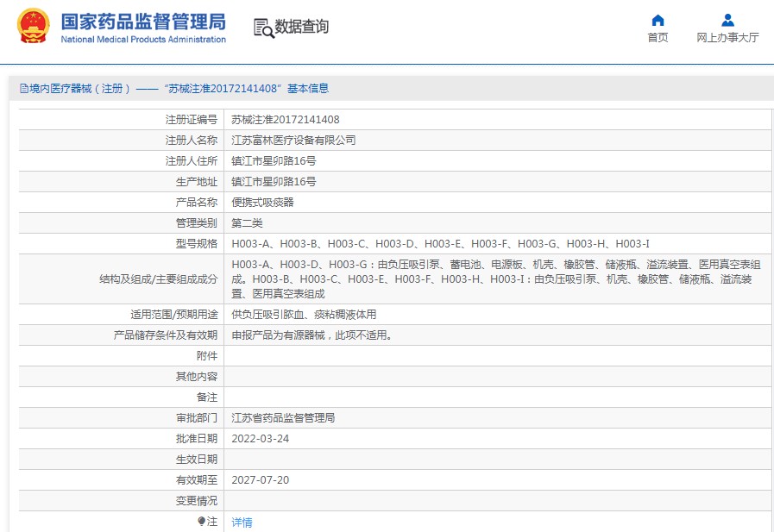Click the 数据查询 heading text
Screen dimensions: 774x532
pyautogui.click(x=302, y=27)
